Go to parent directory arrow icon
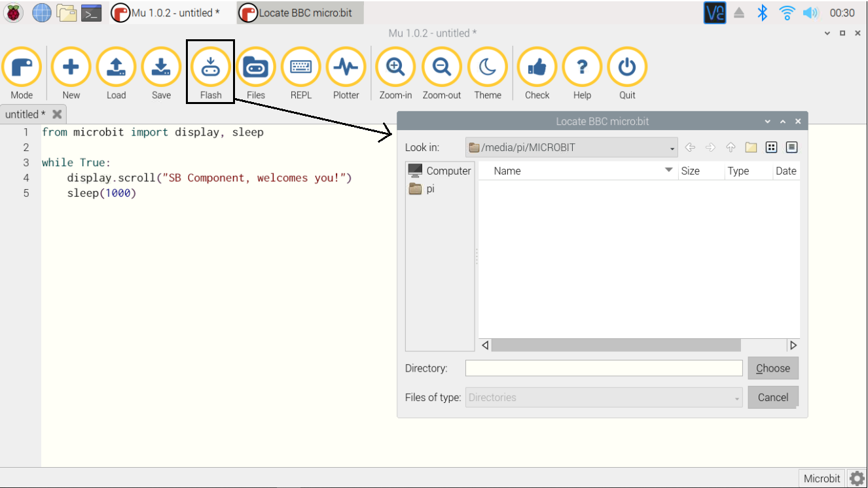868x488 pixels. pos(731,147)
